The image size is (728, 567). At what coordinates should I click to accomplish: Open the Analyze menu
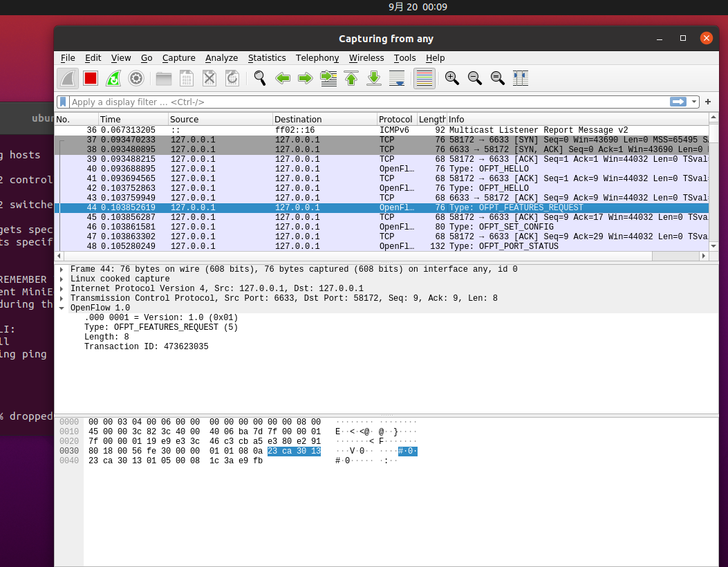[221, 57]
